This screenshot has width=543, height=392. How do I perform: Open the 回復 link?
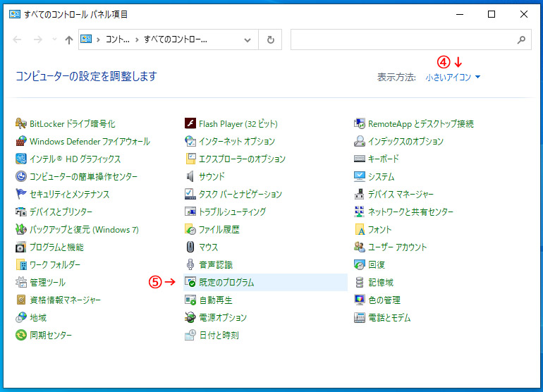coord(377,264)
